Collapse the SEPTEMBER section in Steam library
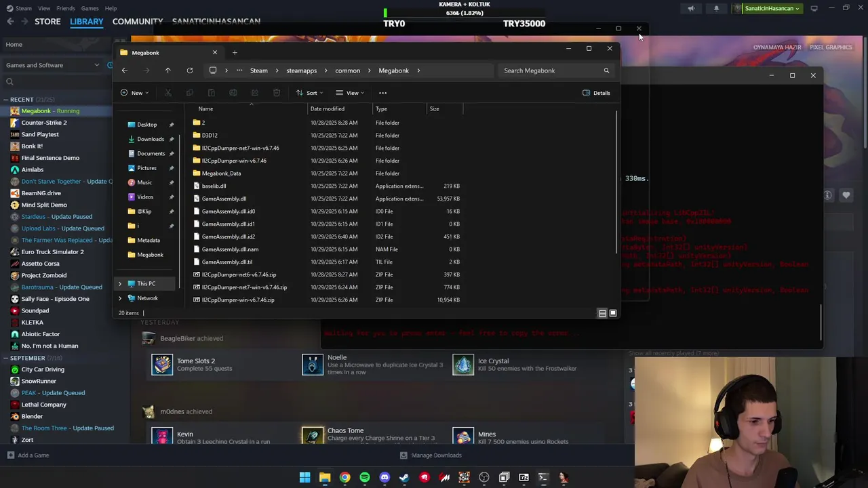The width and height of the screenshot is (868, 488). [5, 358]
